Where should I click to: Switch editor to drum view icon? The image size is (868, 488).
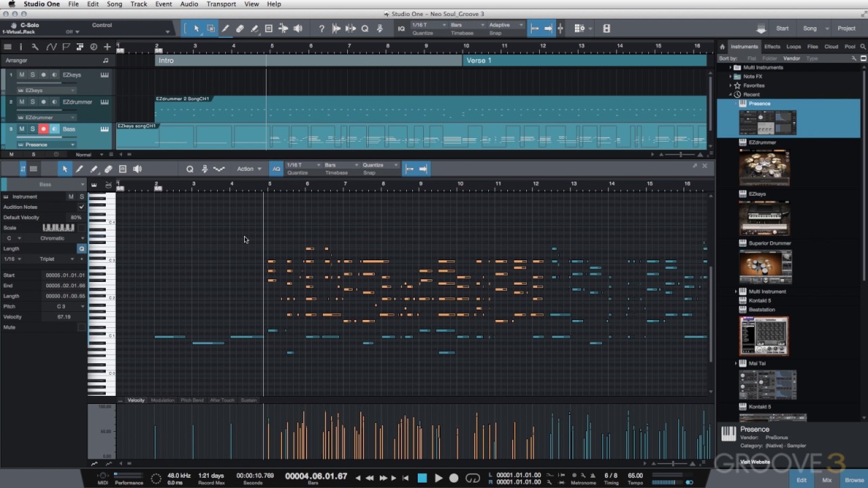click(108, 185)
